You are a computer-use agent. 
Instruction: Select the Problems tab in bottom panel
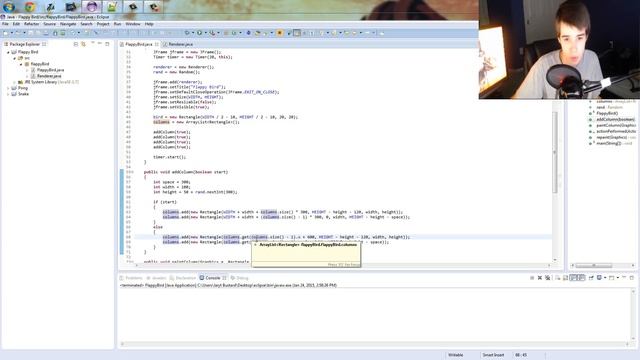point(131,278)
